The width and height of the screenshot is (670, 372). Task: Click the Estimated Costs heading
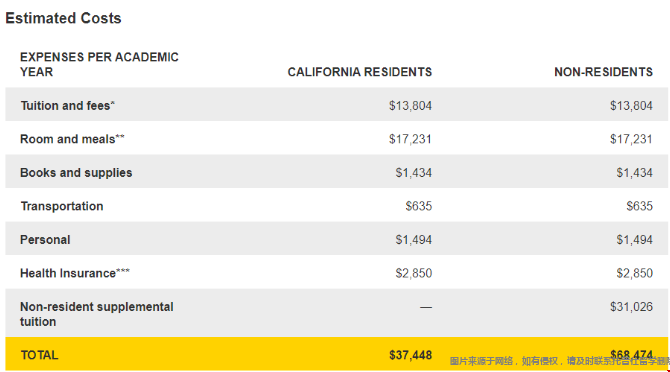point(63,18)
